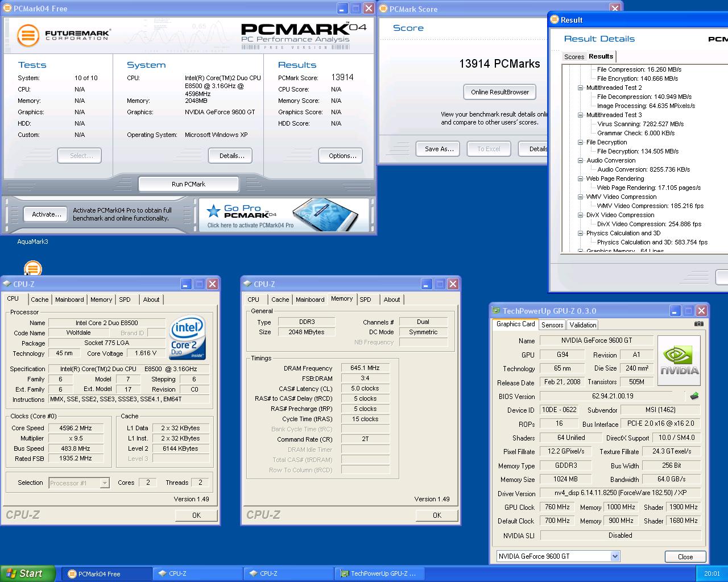728x582 pixels.
Task: Click OK in CPU-Z processor window
Action: point(196,516)
